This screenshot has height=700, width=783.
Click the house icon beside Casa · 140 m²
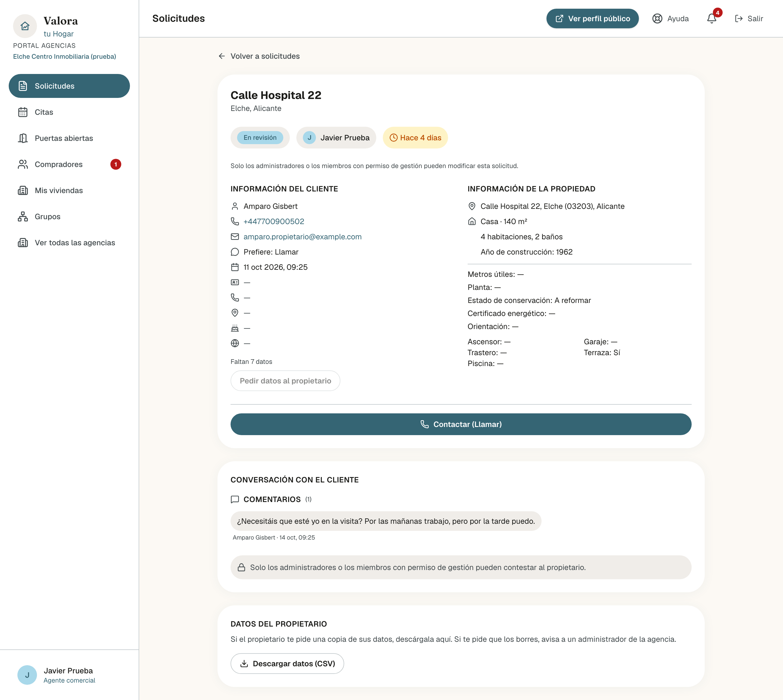(x=472, y=222)
